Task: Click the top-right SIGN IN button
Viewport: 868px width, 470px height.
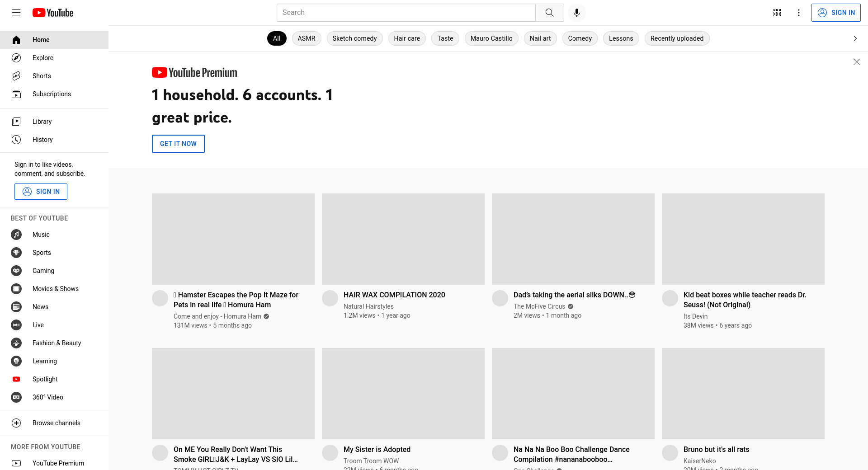Action: click(x=836, y=13)
